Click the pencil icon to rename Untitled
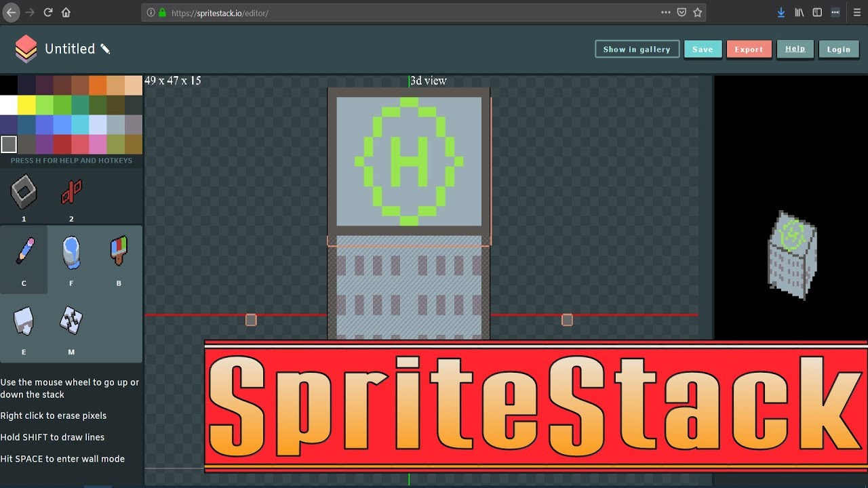This screenshot has height=488, width=868. [x=105, y=49]
